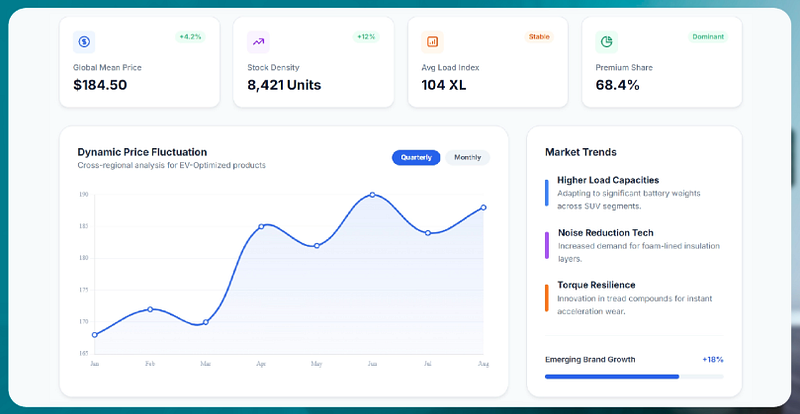This screenshot has width=800, height=414.
Task: Click the Stable status badge
Action: click(539, 37)
